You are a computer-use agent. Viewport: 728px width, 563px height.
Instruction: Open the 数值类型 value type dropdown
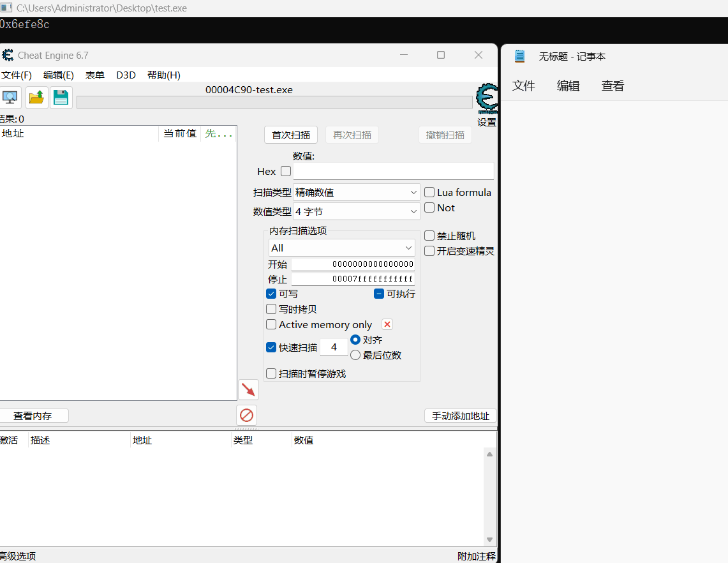(x=356, y=211)
